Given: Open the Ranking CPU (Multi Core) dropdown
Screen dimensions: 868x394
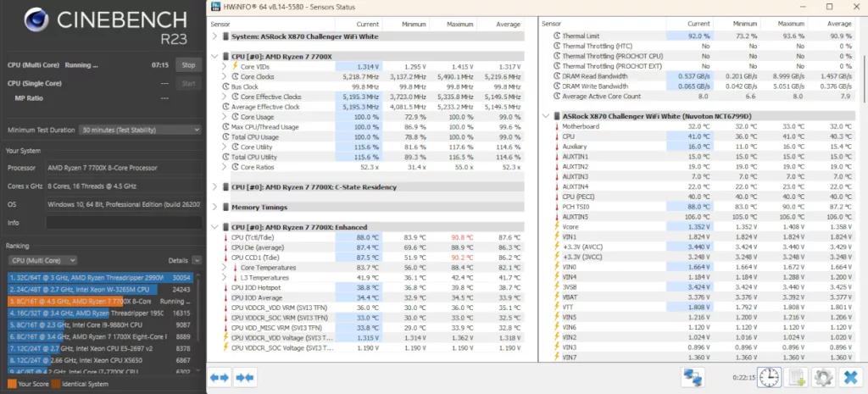Looking at the screenshot, I should pos(42,260).
